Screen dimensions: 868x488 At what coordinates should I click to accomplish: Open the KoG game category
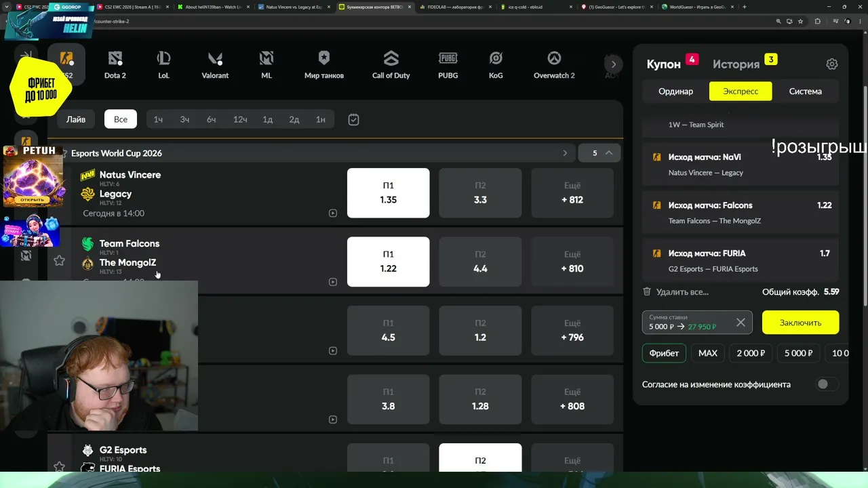[496, 65]
